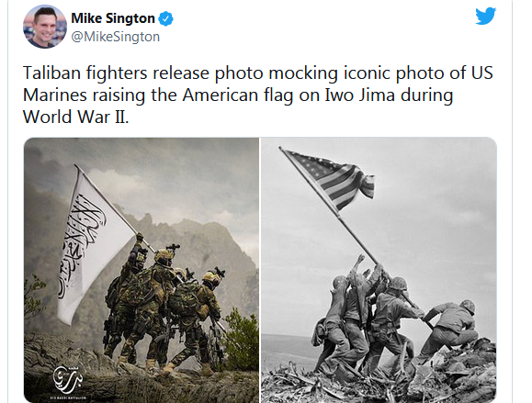Click the American flag in right photo
The image size is (532, 403).
pos(333,180)
